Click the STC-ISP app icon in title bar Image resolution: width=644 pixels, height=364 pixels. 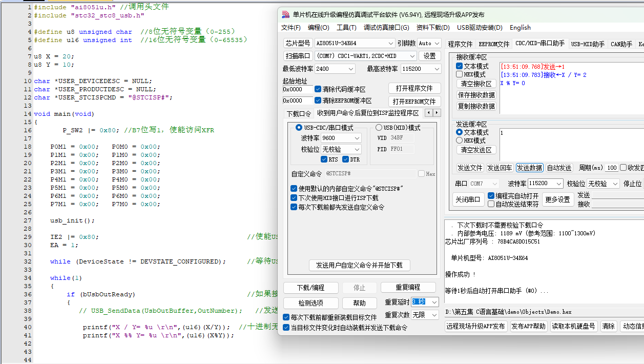[285, 14]
